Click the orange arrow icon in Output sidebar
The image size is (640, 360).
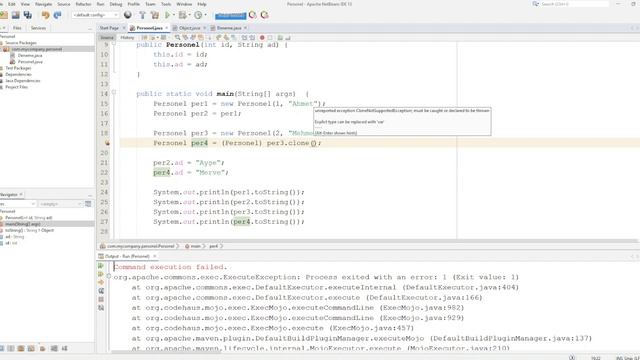101,282
